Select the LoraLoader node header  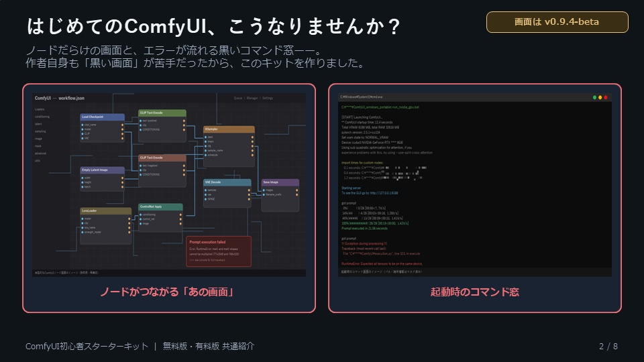coord(105,211)
